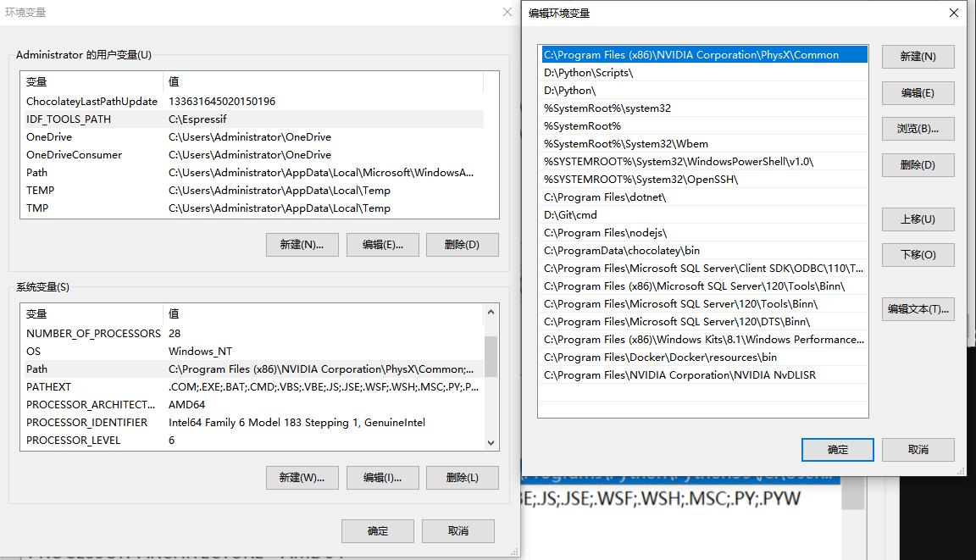Image resolution: width=976 pixels, height=560 pixels.
Task: Select the System32\OpenSSH\ path entry
Action: pos(704,180)
